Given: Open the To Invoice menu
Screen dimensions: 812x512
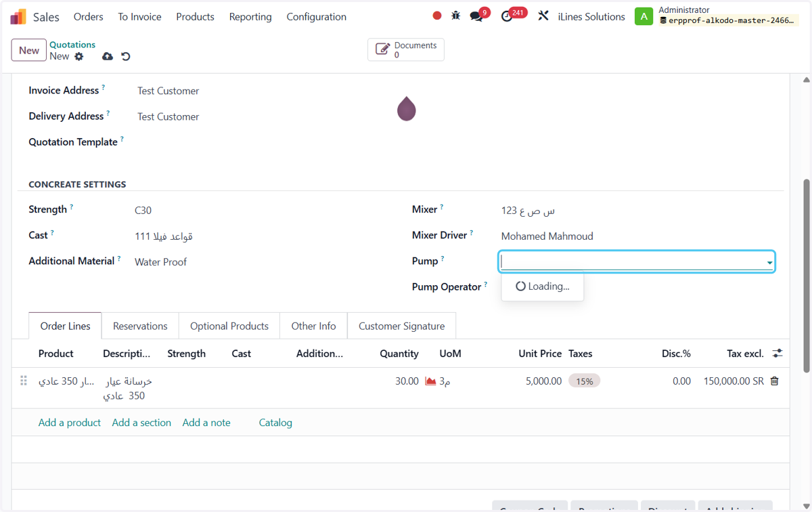Looking at the screenshot, I should click(139, 16).
